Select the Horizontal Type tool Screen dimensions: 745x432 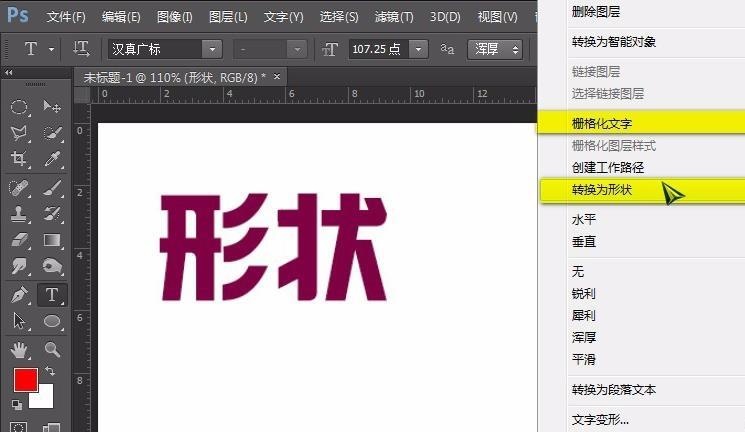[51, 295]
